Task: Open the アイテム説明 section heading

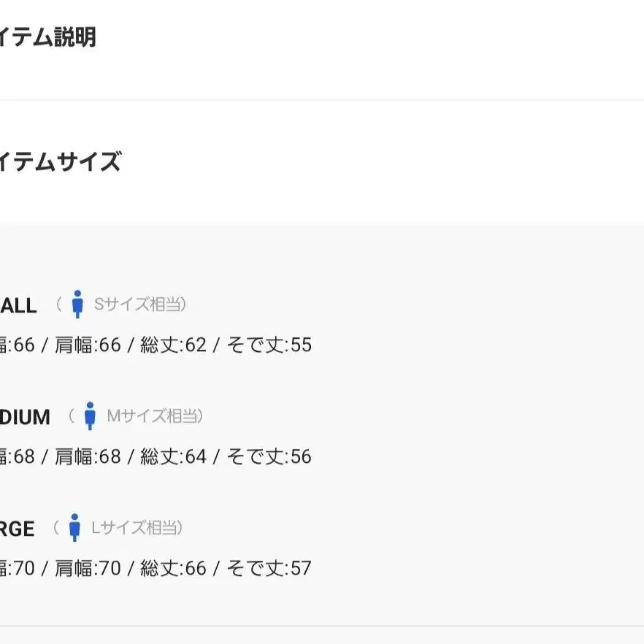Action: [47, 37]
